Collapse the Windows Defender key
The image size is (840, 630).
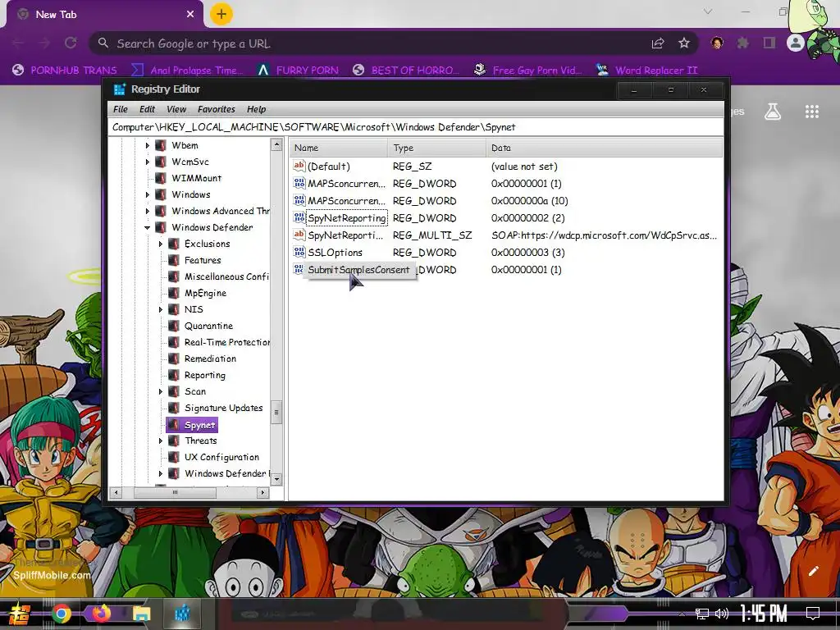point(148,228)
